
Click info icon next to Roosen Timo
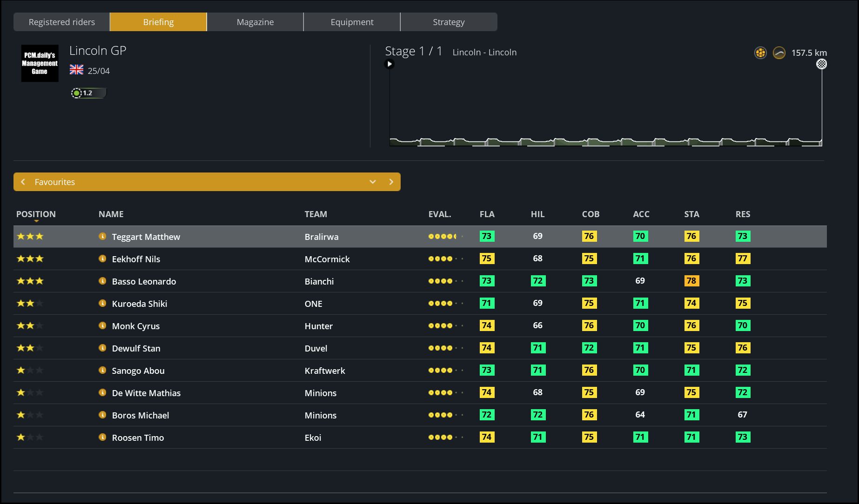[102, 437]
